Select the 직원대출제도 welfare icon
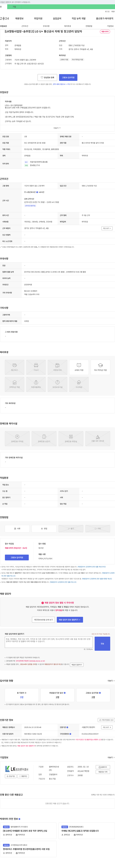The height and width of the screenshot is (868, 115). [x=36, y=385]
